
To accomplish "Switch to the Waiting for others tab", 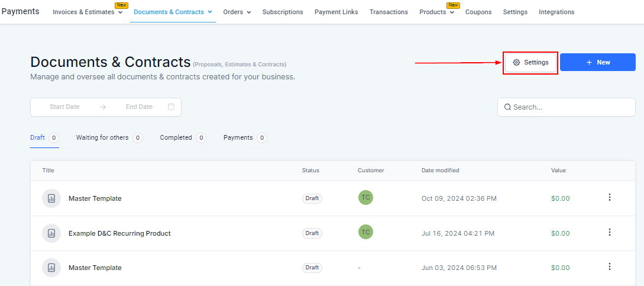I will point(102,137).
